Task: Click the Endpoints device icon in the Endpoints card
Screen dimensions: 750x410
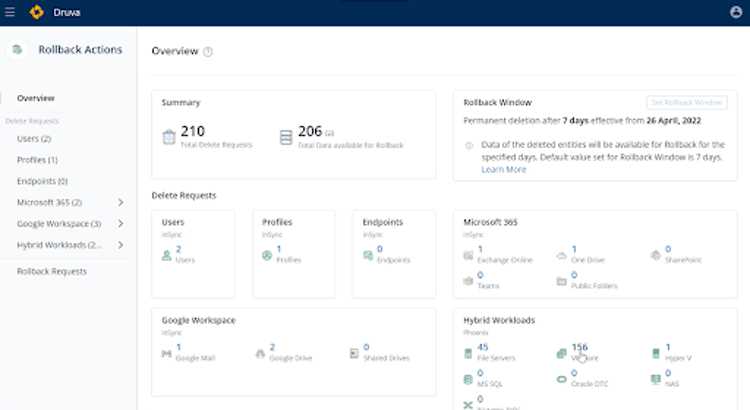Action: coord(368,255)
